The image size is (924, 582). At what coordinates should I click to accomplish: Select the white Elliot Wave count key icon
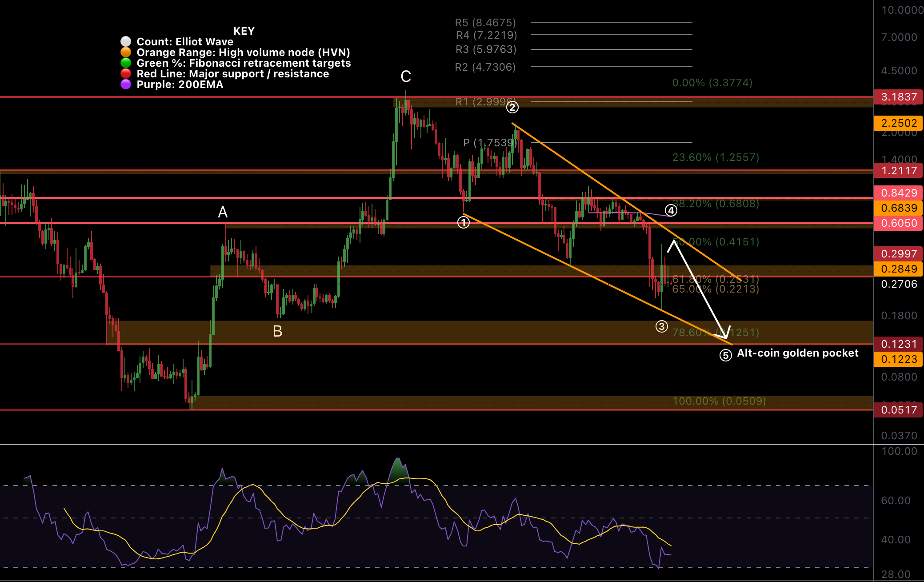coord(126,41)
